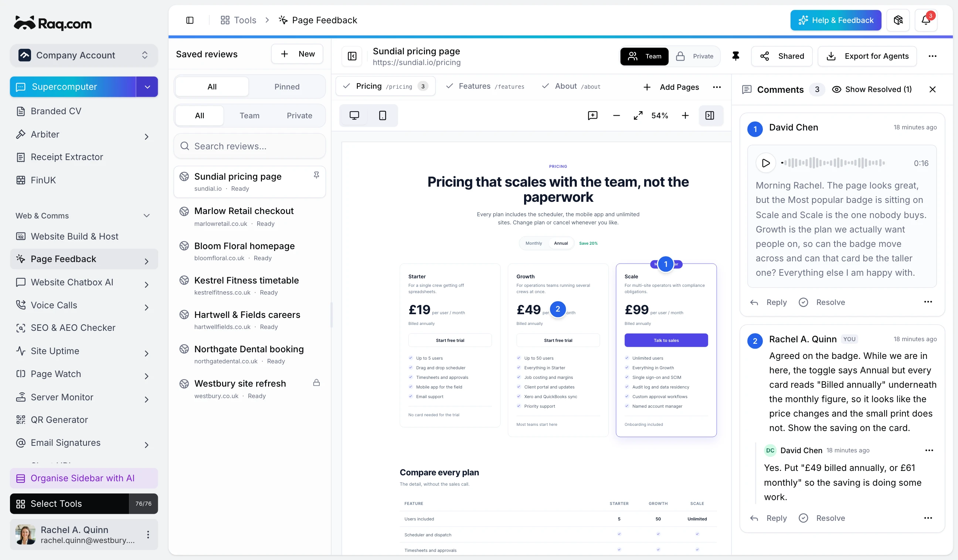Set review visibility to Private
The image size is (958, 560).
coord(694,56)
